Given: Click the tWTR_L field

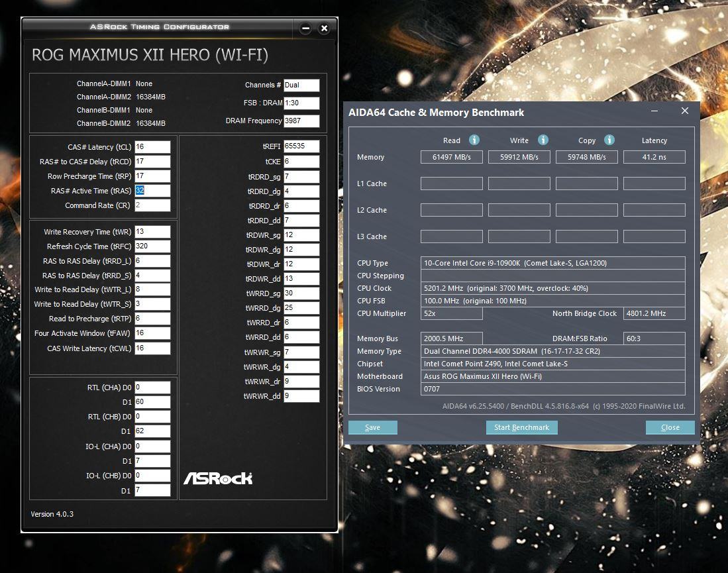Looking at the screenshot, I should (x=152, y=289).
